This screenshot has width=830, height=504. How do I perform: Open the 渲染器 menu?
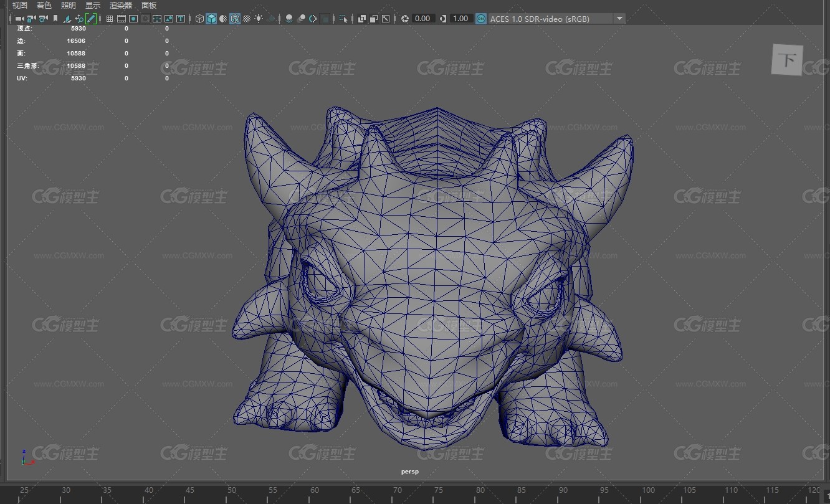pyautogui.click(x=121, y=5)
